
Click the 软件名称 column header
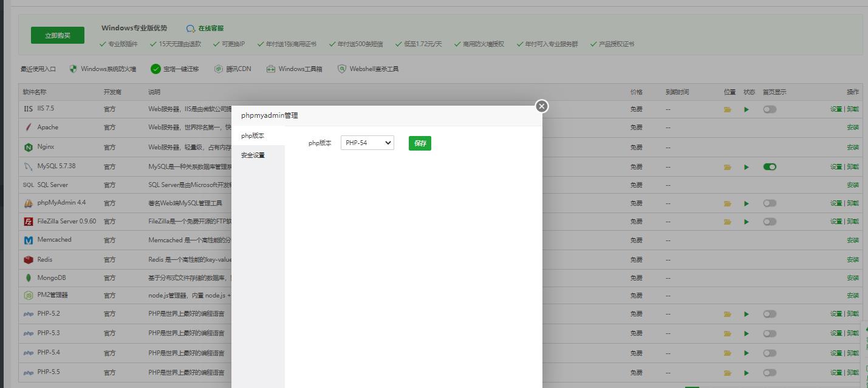(35, 92)
